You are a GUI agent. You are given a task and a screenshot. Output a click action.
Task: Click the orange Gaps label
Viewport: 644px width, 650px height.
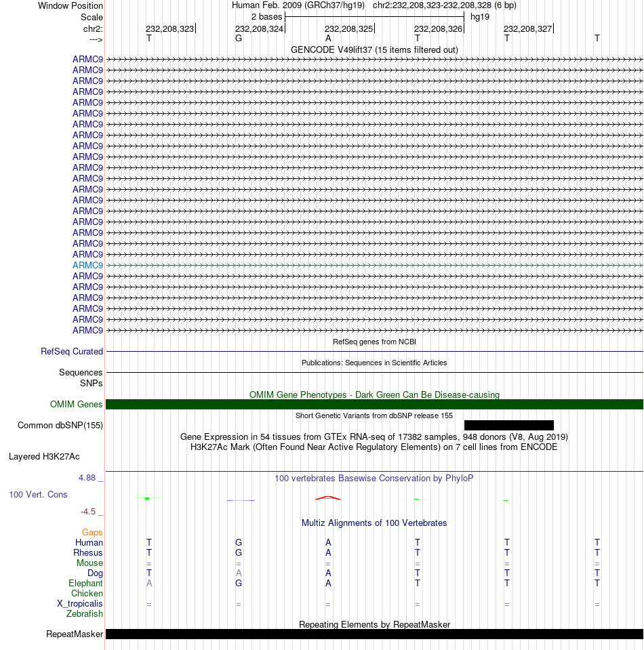click(x=92, y=532)
